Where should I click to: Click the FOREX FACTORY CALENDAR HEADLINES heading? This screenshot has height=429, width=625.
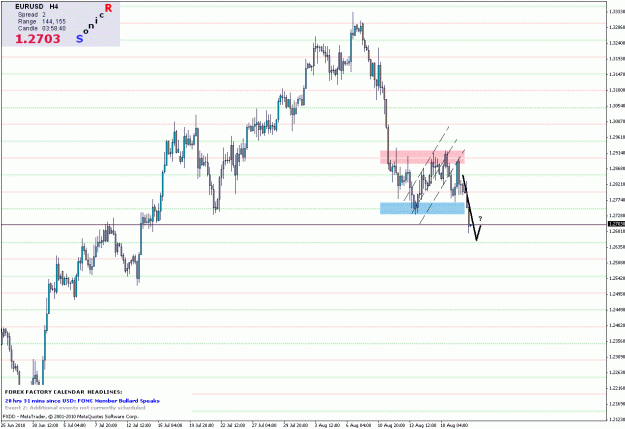click(63, 392)
